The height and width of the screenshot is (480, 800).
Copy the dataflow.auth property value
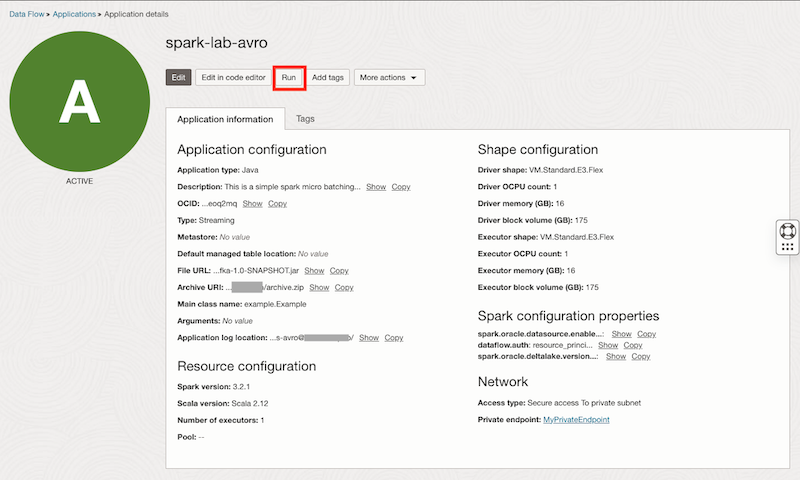click(x=633, y=345)
